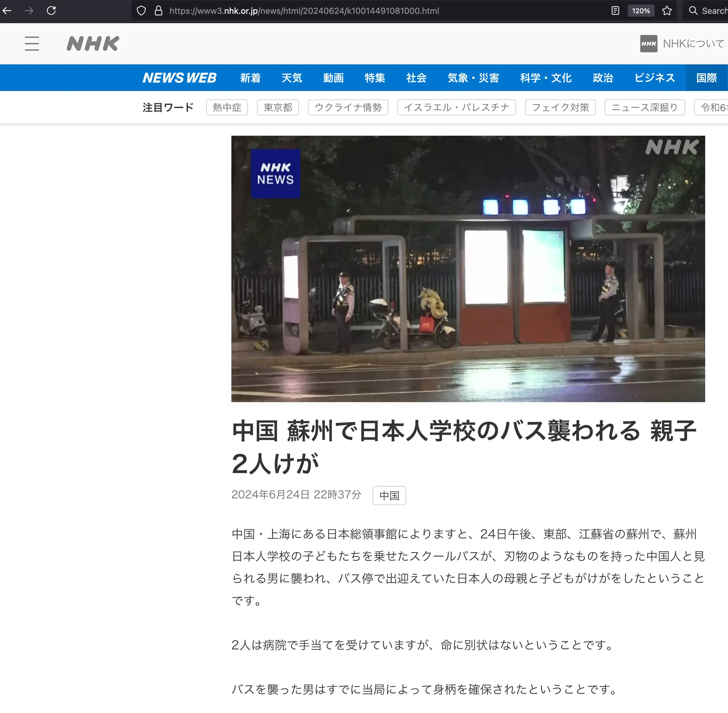Screen dimensions: 728x713
Task: Open the tracking protection shield panel
Action: pos(141,11)
